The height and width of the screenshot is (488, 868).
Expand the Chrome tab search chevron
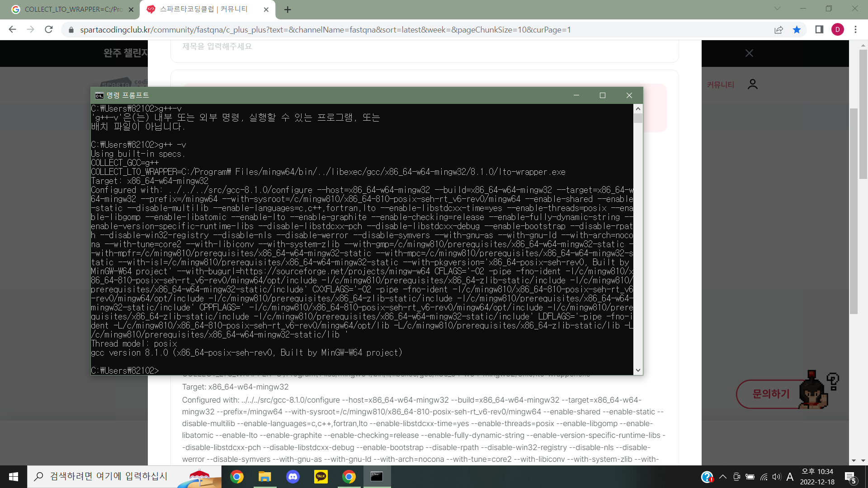(777, 9)
